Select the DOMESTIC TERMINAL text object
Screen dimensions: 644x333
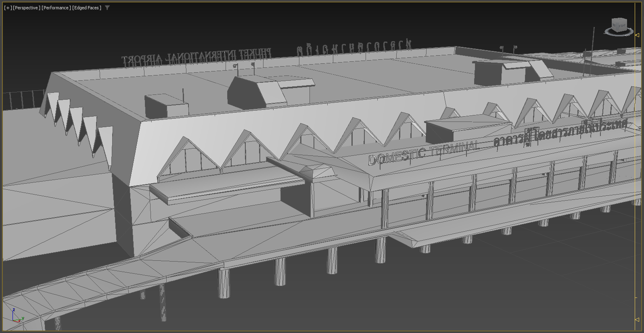(x=424, y=153)
